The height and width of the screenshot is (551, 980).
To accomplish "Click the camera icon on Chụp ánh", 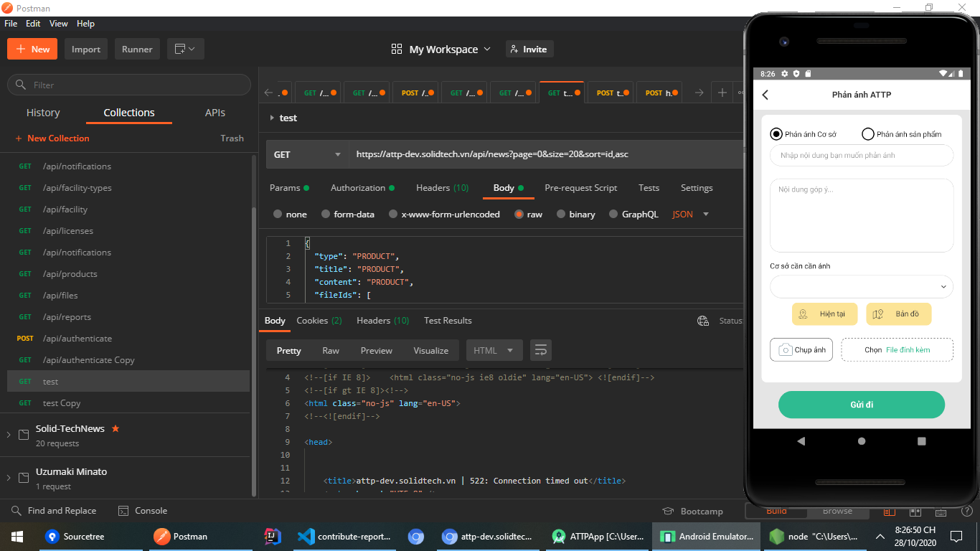I will pyautogui.click(x=786, y=349).
